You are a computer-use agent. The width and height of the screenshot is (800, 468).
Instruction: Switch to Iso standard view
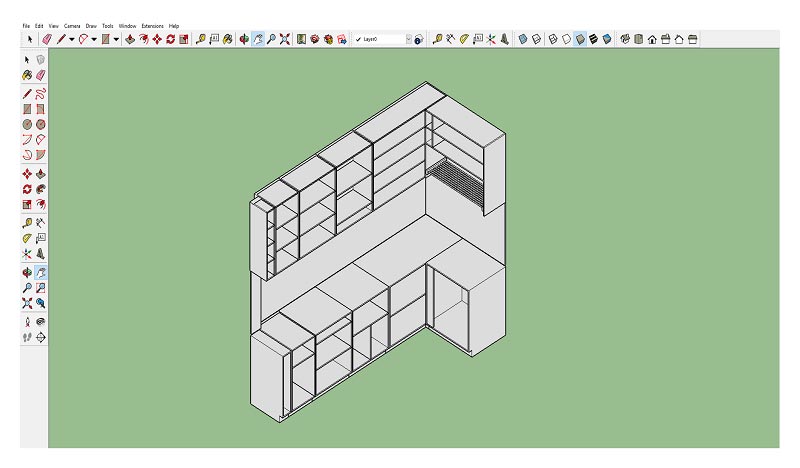coord(625,39)
